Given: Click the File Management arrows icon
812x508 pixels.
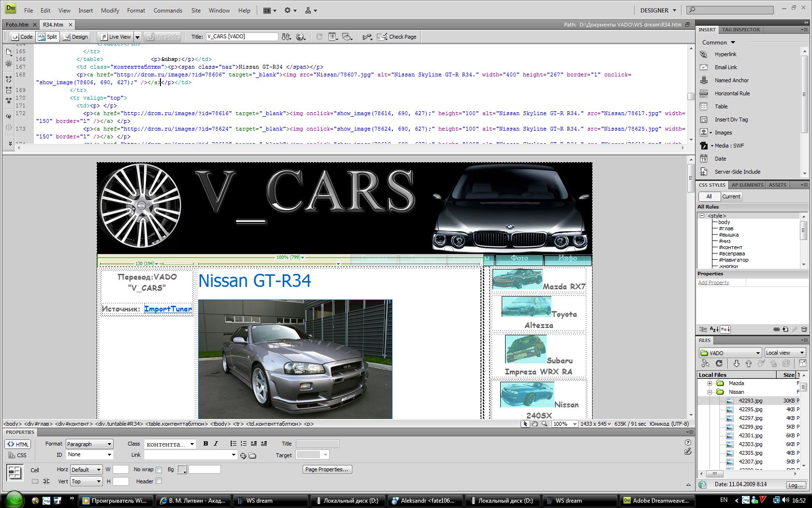Looking at the screenshot, I should [x=286, y=37].
